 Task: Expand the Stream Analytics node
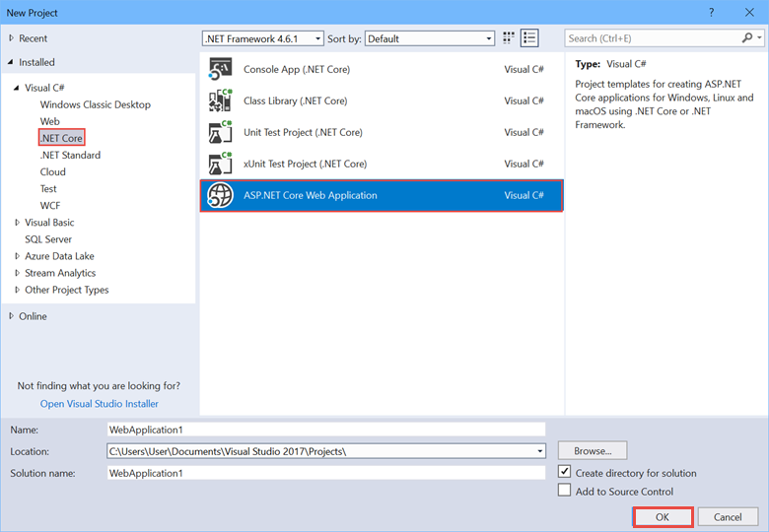click(x=17, y=273)
